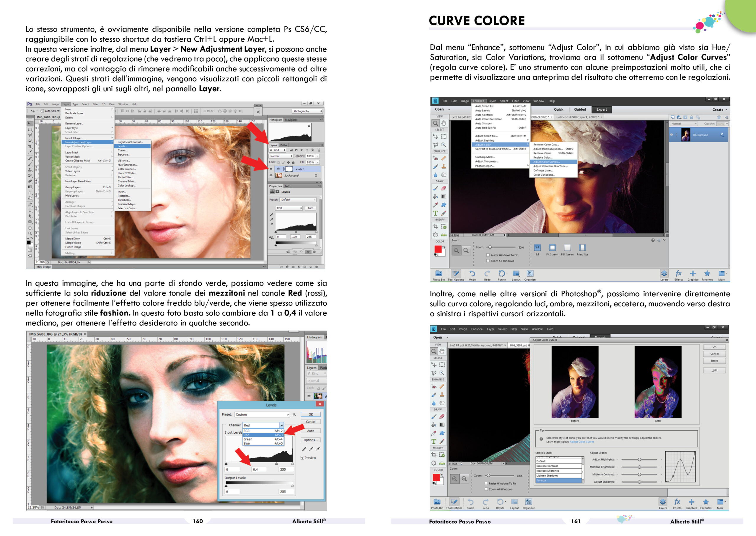
Task: Open Enhance menu in Enhance-menu Elements window
Action: (x=478, y=101)
